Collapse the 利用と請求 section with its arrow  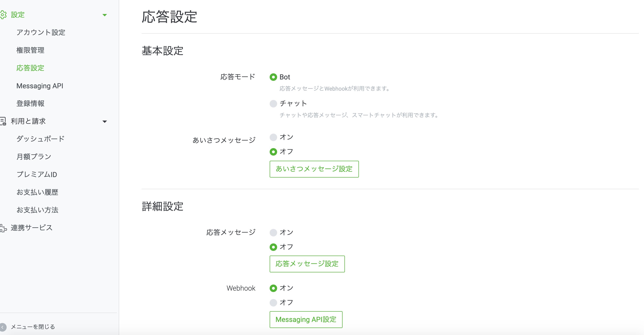tap(105, 121)
